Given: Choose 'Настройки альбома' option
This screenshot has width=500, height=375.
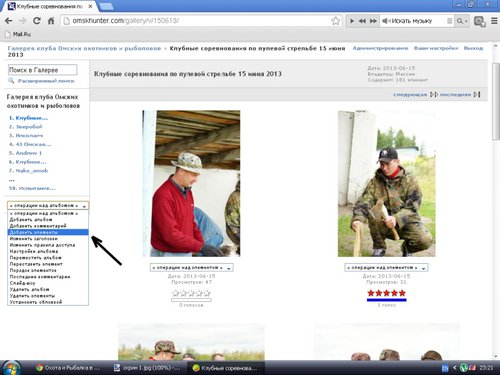Looking at the screenshot, I should pyautogui.click(x=48, y=251).
